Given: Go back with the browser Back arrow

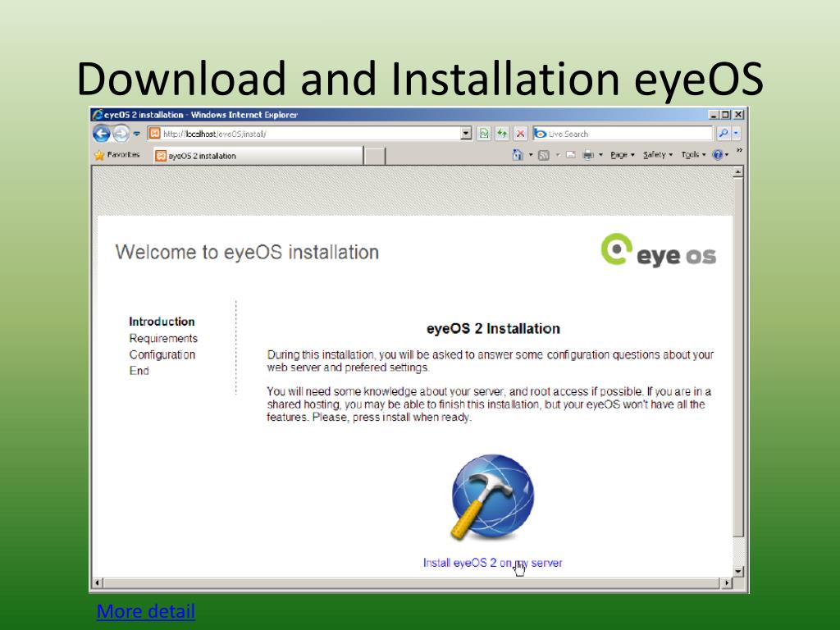Looking at the screenshot, I should 101,134.
